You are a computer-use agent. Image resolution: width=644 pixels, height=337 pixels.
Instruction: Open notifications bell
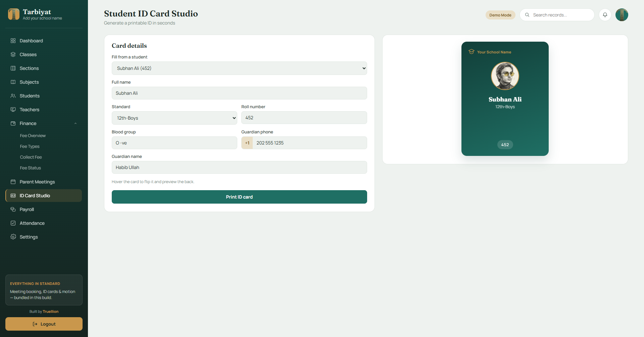coord(605,15)
